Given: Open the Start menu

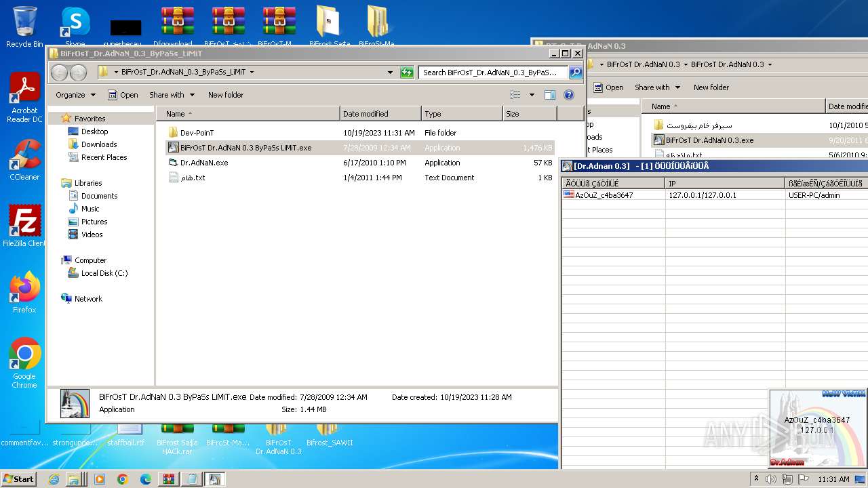Looking at the screenshot, I should [x=19, y=479].
